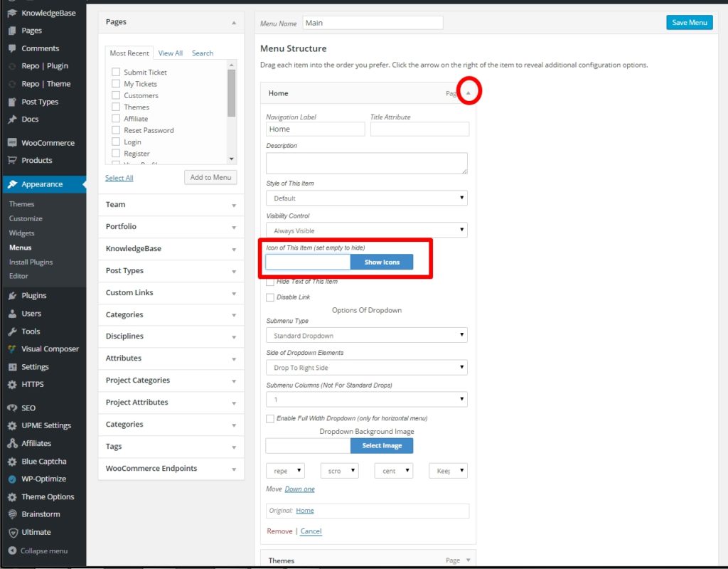Click the Collapse menu arrow icon

point(12,551)
